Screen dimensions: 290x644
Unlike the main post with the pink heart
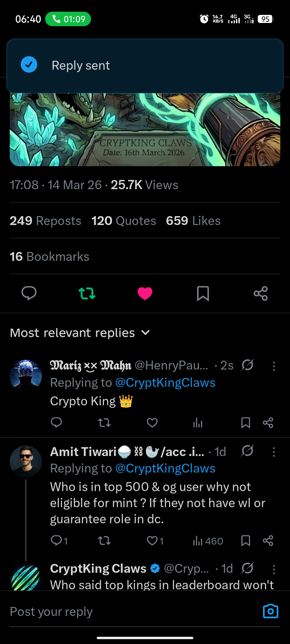pos(145,293)
